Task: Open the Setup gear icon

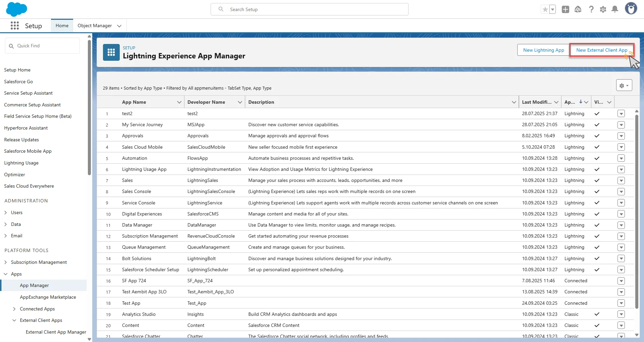Action: [603, 9]
